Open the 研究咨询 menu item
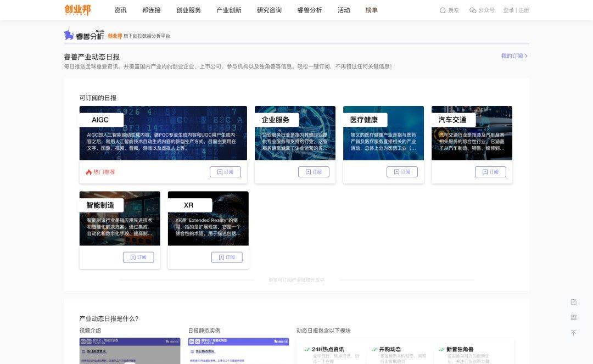Screen dimensions: 593x364 point(268,10)
